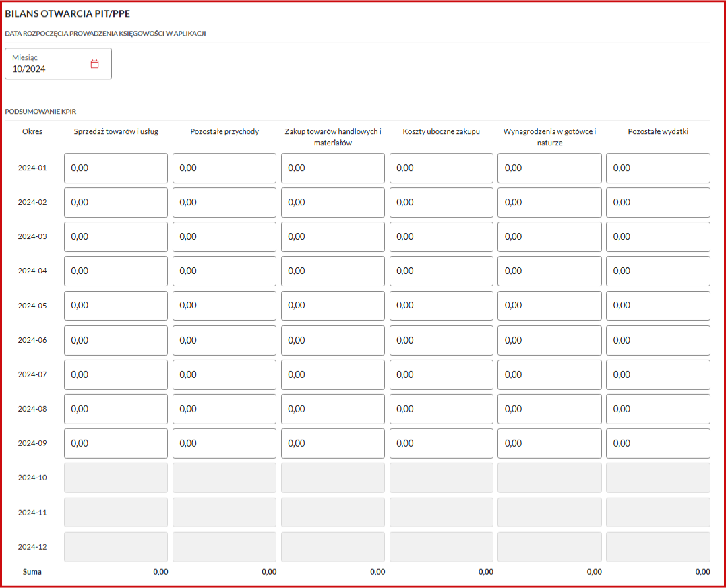This screenshot has width=726, height=588.
Task: Edit Pozostałe wydatki for 2024-06
Action: pyautogui.click(x=658, y=340)
